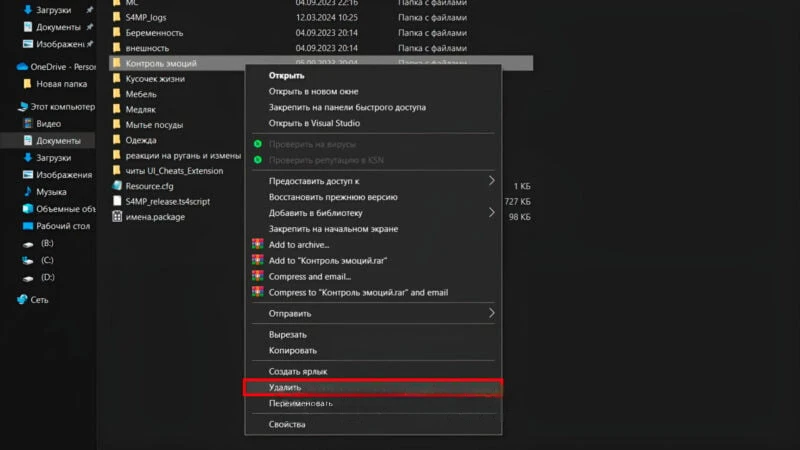Select Восстановить прежнюю версию
The width and height of the screenshot is (800, 450).
click(333, 197)
